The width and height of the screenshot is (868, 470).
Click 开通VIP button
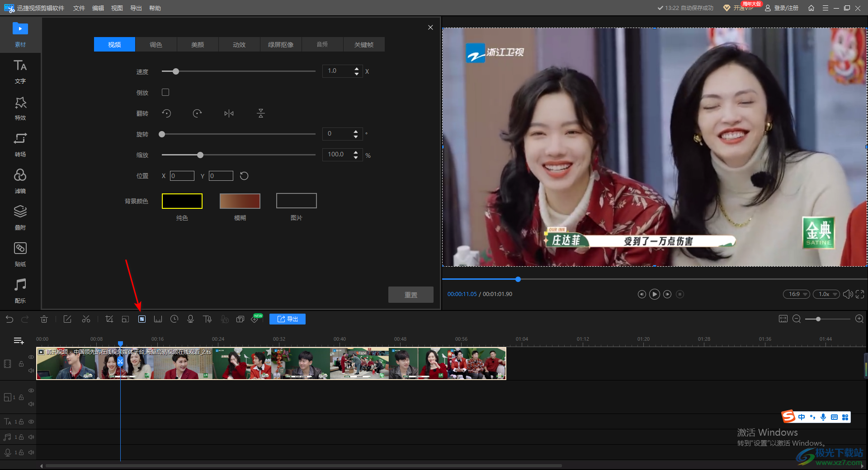739,8
